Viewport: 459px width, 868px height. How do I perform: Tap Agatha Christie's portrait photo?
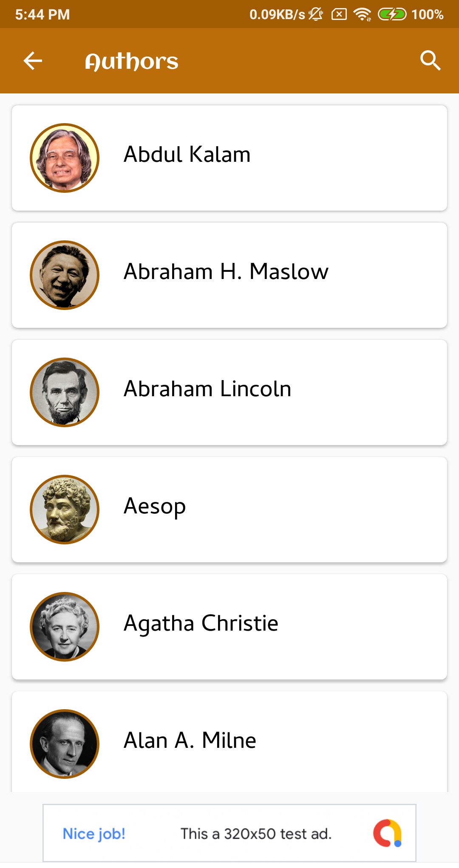[x=65, y=627]
